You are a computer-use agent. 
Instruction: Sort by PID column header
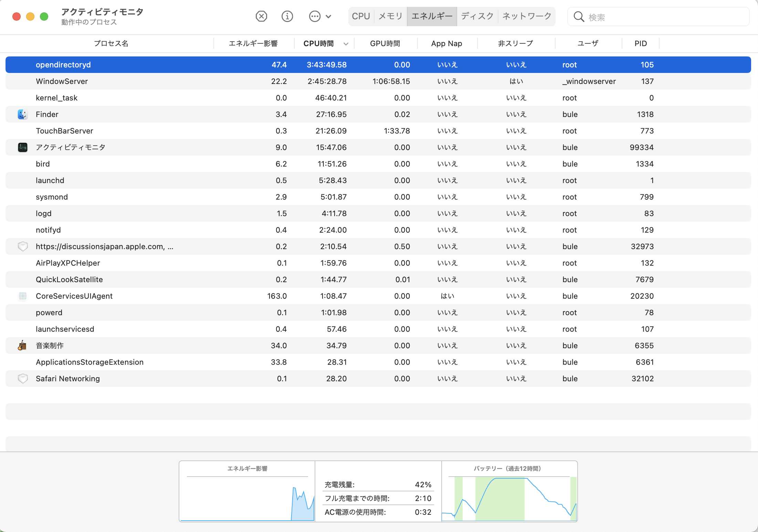point(641,44)
